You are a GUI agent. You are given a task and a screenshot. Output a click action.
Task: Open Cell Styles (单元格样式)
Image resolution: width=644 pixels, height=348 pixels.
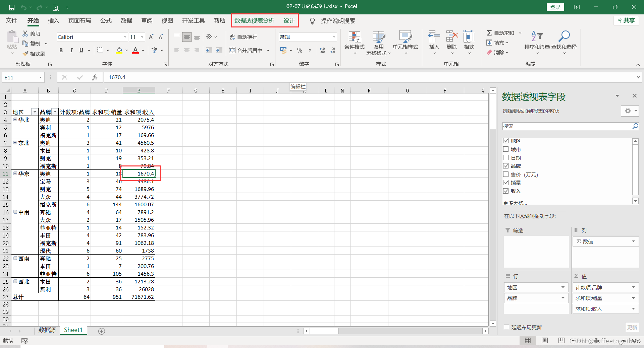click(406, 43)
